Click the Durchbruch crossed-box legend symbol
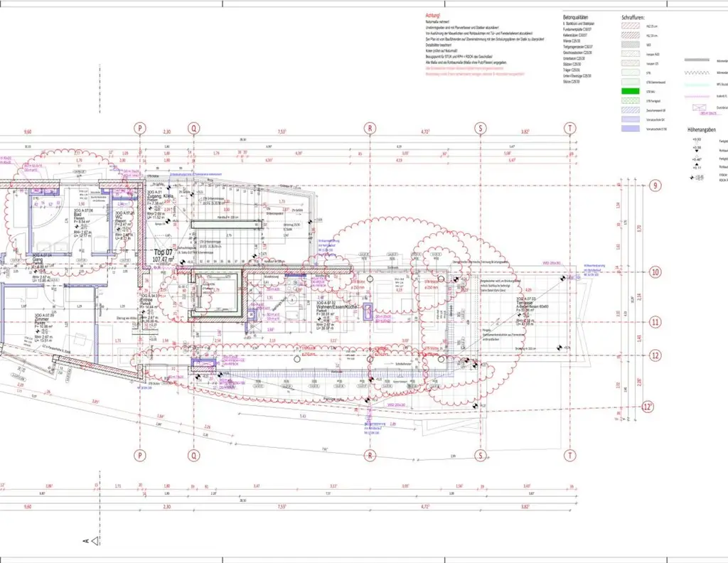Image resolution: width=728 pixels, height=563 pixels. [700, 107]
